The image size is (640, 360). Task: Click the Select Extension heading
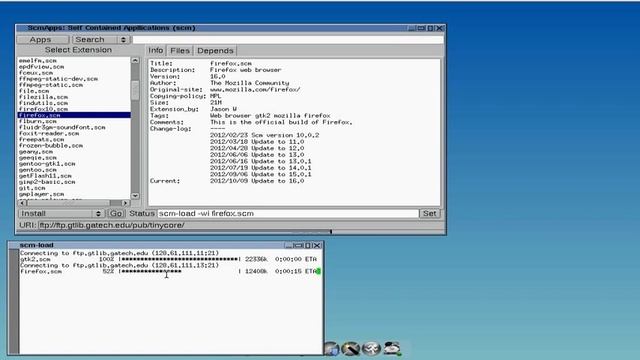(78, 50)
